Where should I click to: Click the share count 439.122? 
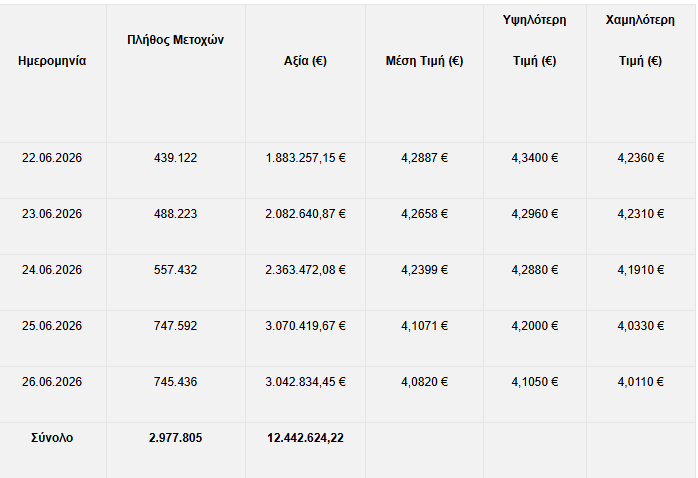tap(175, 158)
